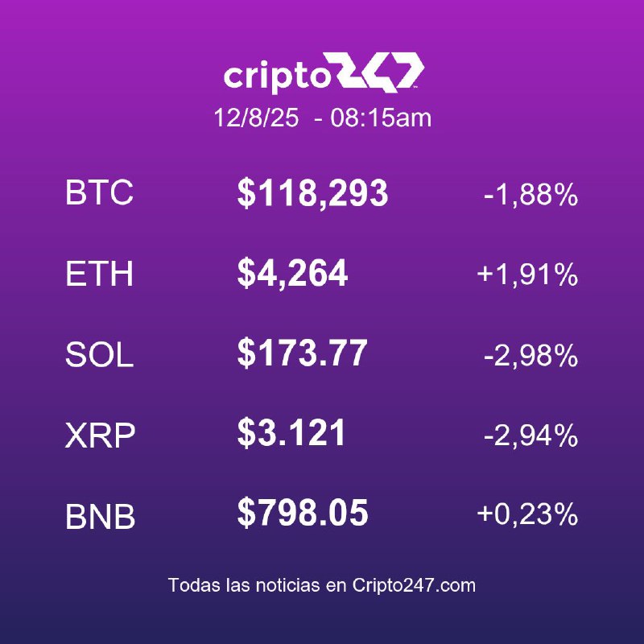Click ETH change +1,91%
The image size is (644, 644).
[528, 275]
